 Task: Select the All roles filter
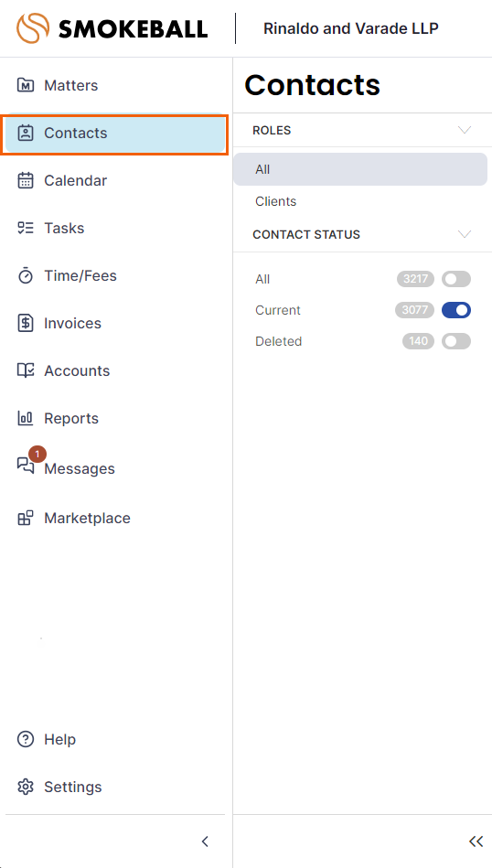point(360,169)
